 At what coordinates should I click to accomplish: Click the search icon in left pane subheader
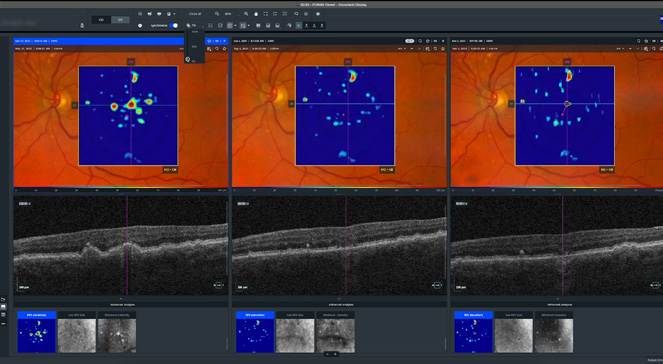click(217, 49)
